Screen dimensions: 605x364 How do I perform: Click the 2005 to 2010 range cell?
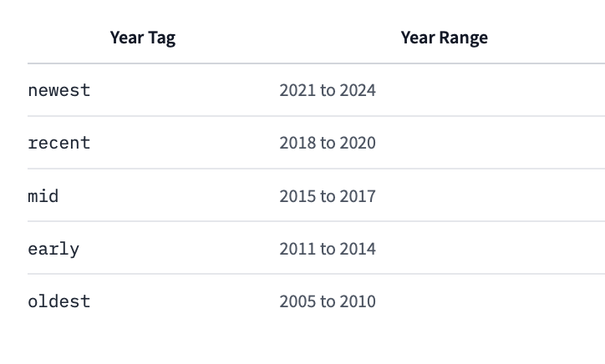328,301
